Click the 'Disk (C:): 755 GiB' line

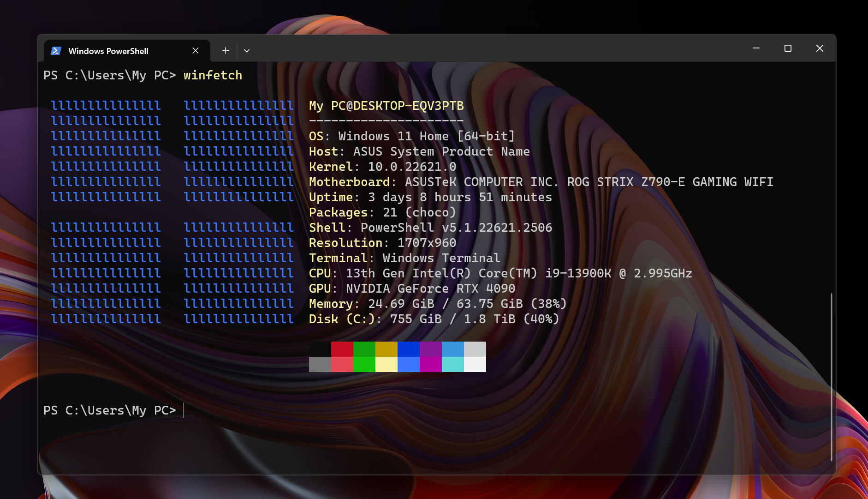[434, 319]
